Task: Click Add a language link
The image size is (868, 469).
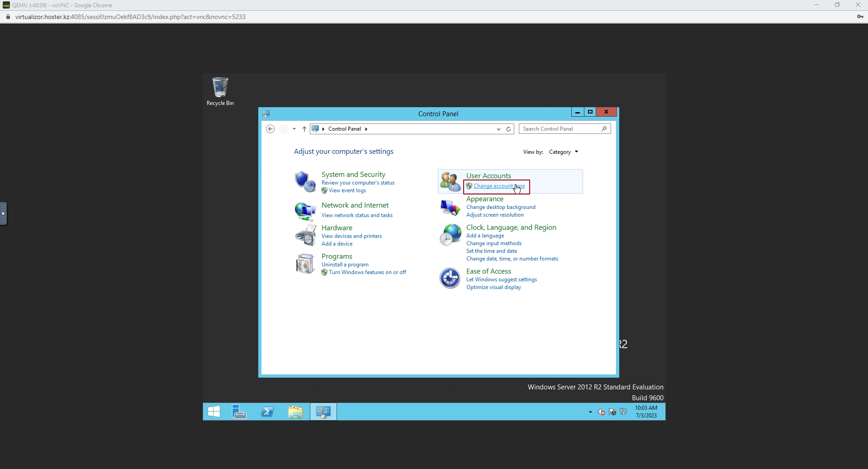Action: (485, 236)
